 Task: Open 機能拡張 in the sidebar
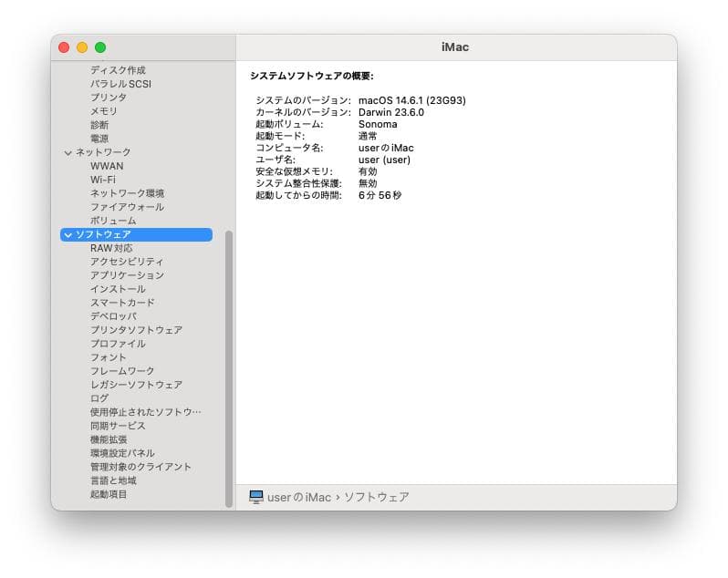(109, 439)
